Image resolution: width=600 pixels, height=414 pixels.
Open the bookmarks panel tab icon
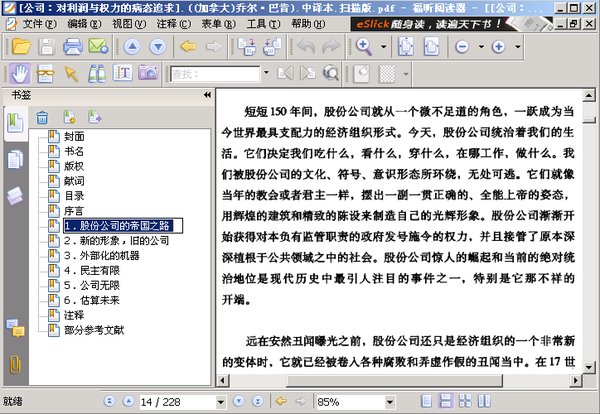point(15,123)
